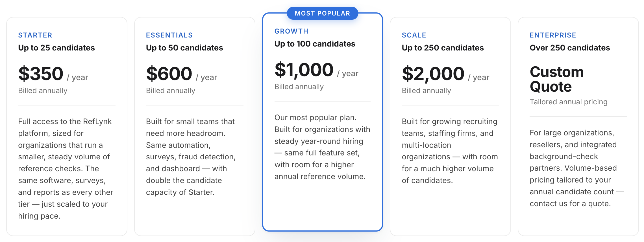
Task: Select the Starter plan card title
Action: point(35,35)
